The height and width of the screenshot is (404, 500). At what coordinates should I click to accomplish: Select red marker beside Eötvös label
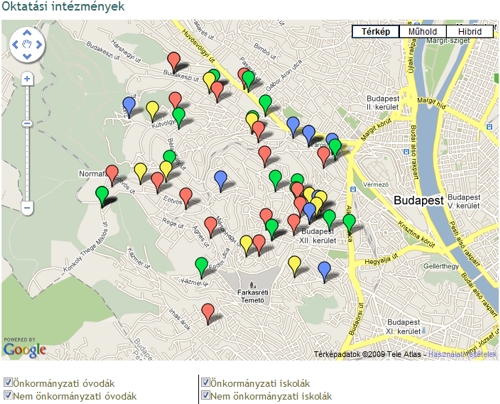186,196
